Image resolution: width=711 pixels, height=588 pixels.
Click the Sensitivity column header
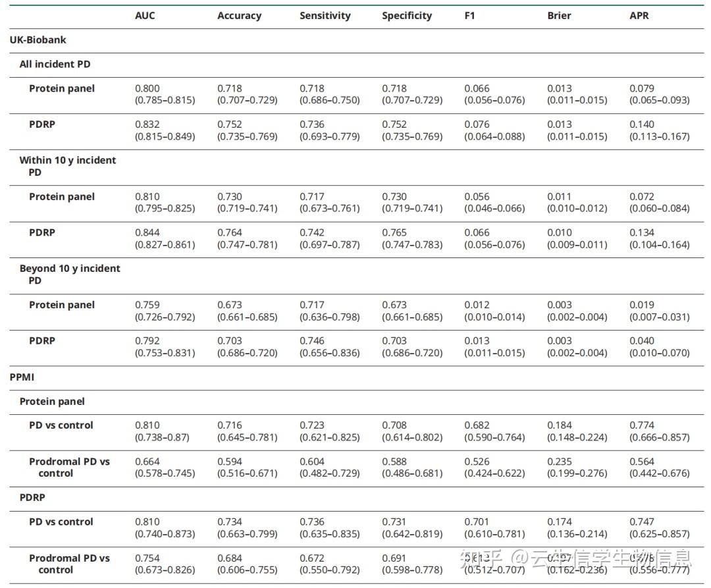[325, 16]
